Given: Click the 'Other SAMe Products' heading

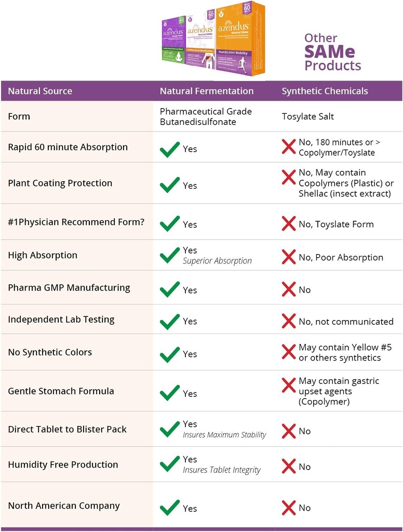Looking at the screenshot, I should tap(332, 52).
